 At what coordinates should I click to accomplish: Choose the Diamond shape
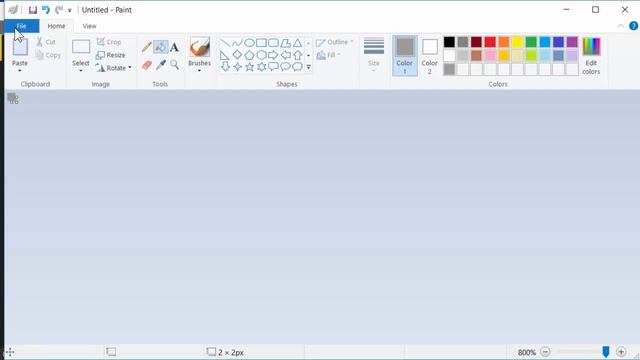click(x=237, y=55)
